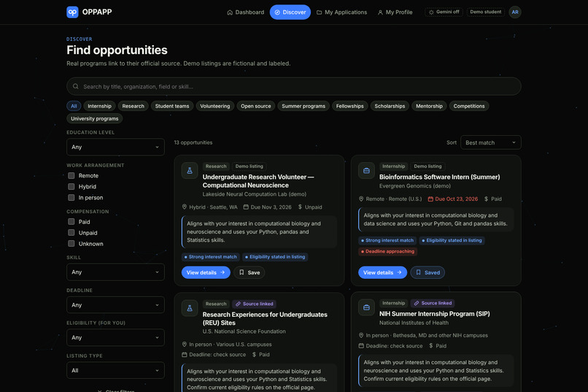The width and height of the screenshot is (588, 392).
Task: Unsave the Bioinformatics Software Intern listing
Action: pyautogui.click(x=428, y=272)
